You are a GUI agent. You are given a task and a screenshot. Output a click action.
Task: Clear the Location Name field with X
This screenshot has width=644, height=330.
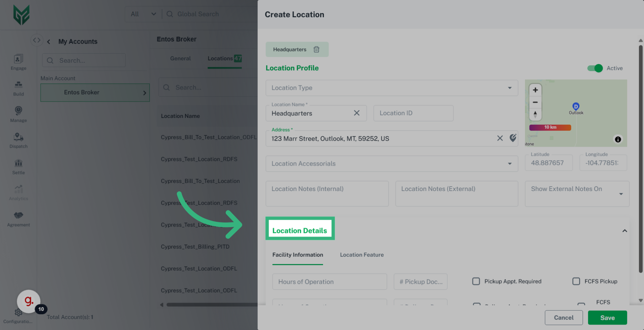pyautogui.click(x=357, y=113)
